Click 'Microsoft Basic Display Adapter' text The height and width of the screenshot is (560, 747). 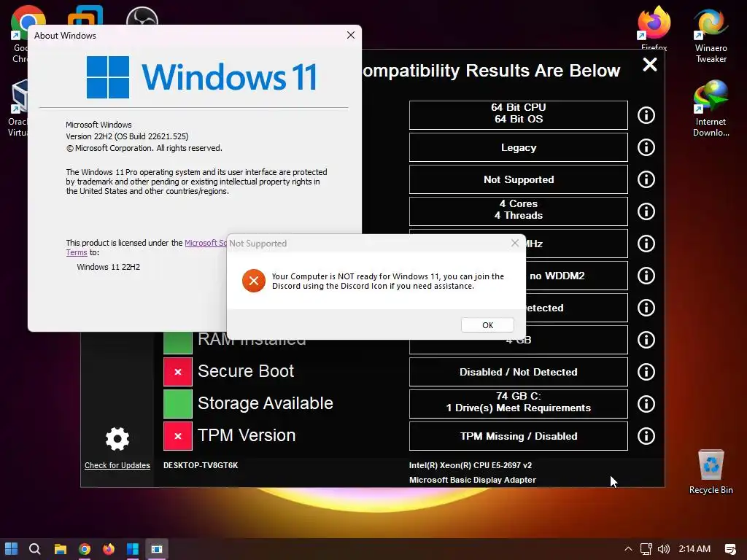point(473,480)
